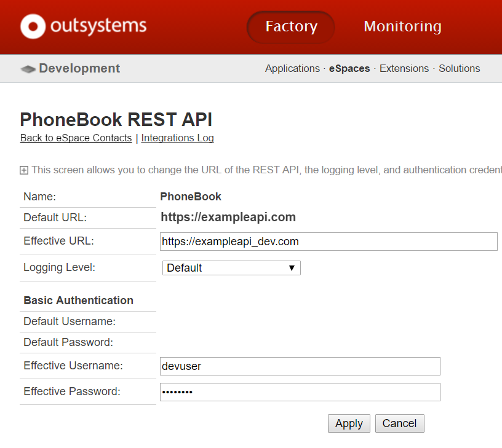Click the Apply button

point(348,423)
